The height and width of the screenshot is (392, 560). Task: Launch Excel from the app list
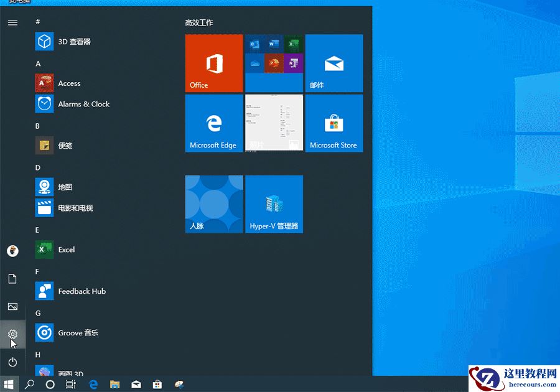tap(55, 250)
